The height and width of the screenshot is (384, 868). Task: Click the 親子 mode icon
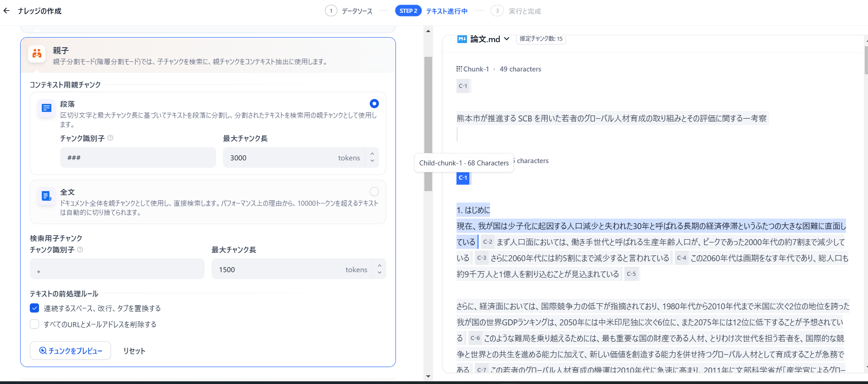37,54
